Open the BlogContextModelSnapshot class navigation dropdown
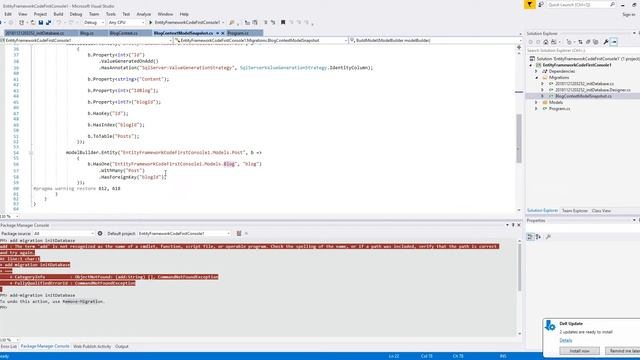This screenshot has height=360, width=640. pyautogui.click(x=261, y=40)
